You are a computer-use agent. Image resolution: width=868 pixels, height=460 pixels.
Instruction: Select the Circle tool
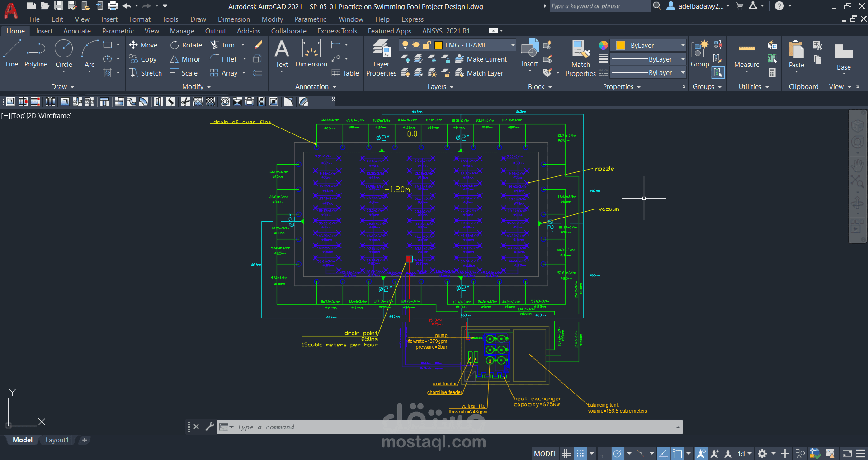tap(64, 53)
